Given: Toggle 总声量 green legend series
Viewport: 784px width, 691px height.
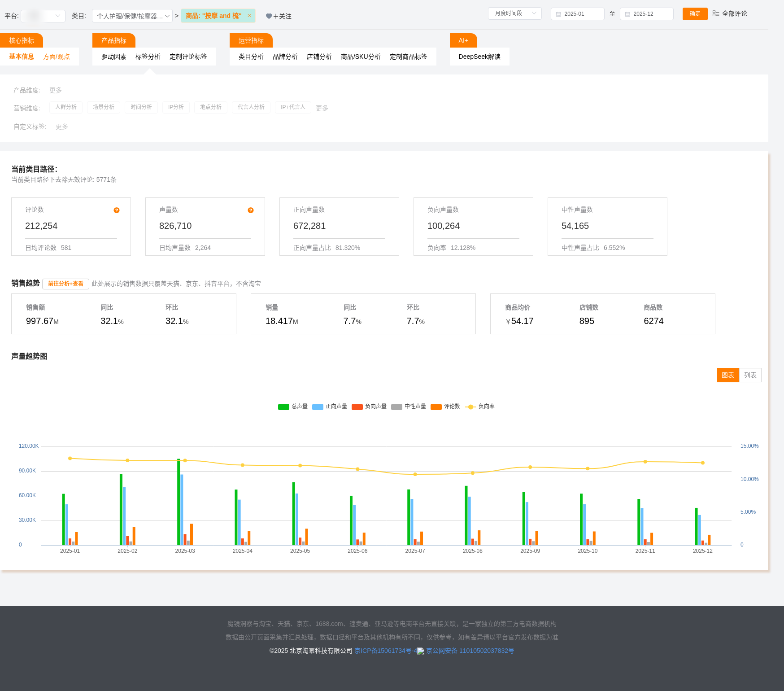Looking at the screenshot, I should [x=283, y=407].
